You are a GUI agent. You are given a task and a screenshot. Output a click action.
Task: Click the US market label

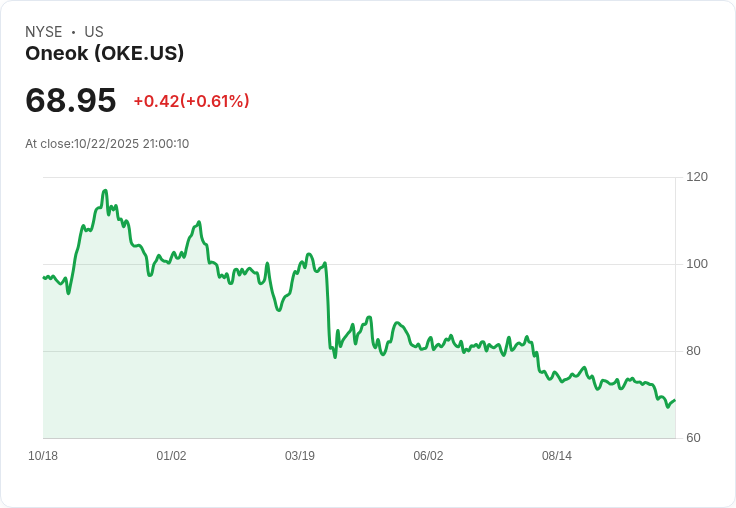(94, 32)
